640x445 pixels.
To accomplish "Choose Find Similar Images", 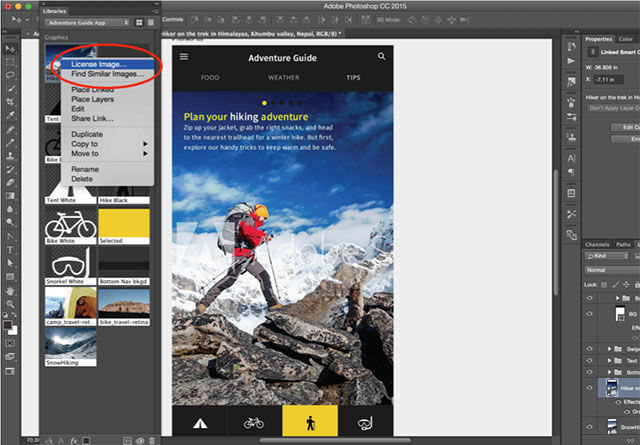I will click(107, 74).
